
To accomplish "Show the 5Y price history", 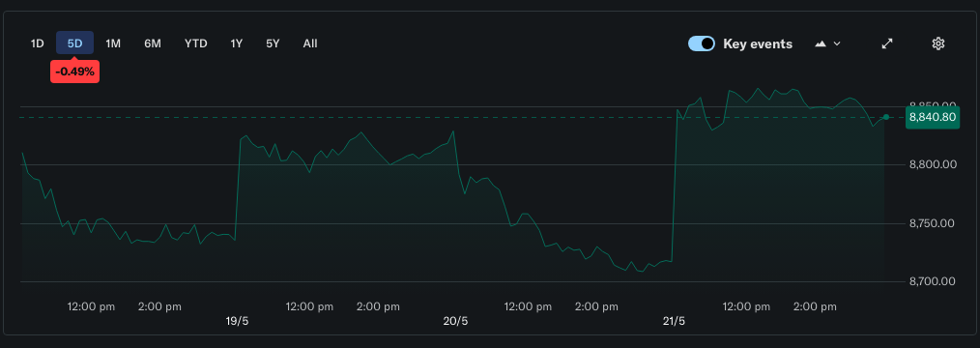I will click(x=273, y=43).
